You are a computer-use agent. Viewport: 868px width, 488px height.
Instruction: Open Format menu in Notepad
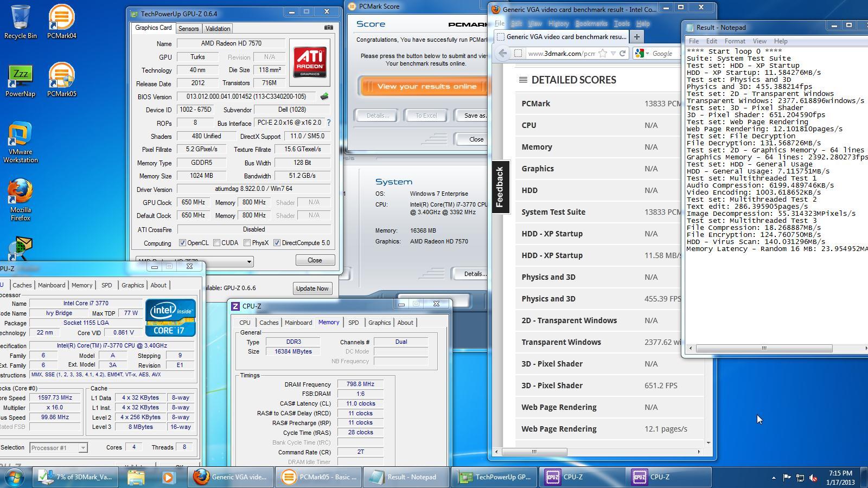735,41
